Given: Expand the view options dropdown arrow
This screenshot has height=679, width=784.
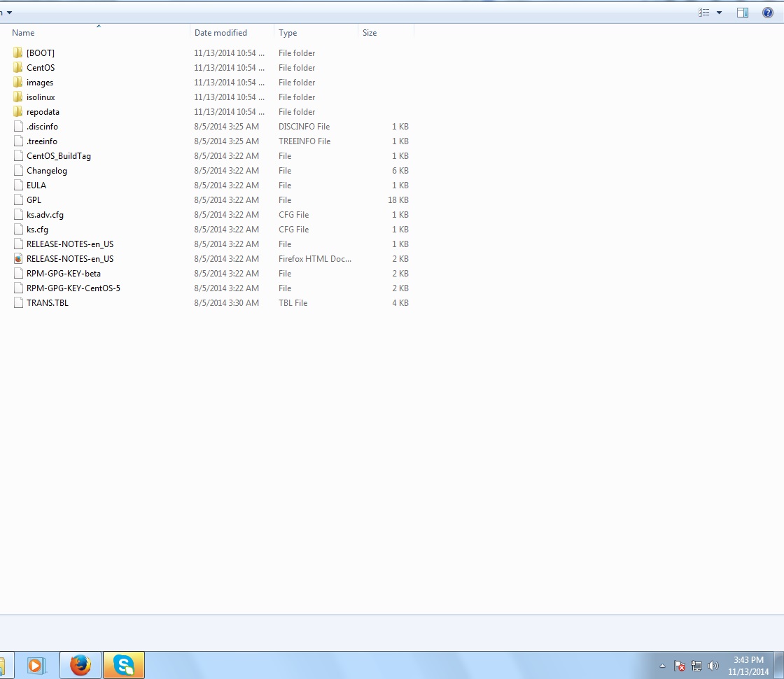Looking at the screenshot, I should (x=719, y=13).
